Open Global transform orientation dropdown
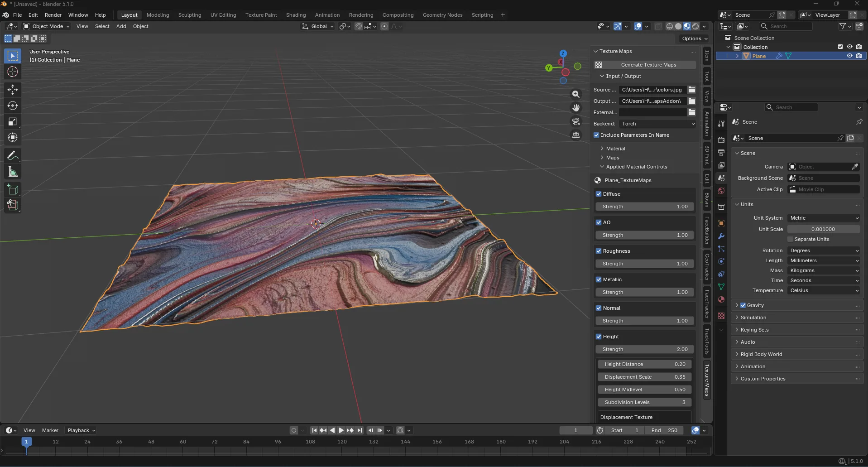The width and height of the screenshot is (868, 467). 318,26
